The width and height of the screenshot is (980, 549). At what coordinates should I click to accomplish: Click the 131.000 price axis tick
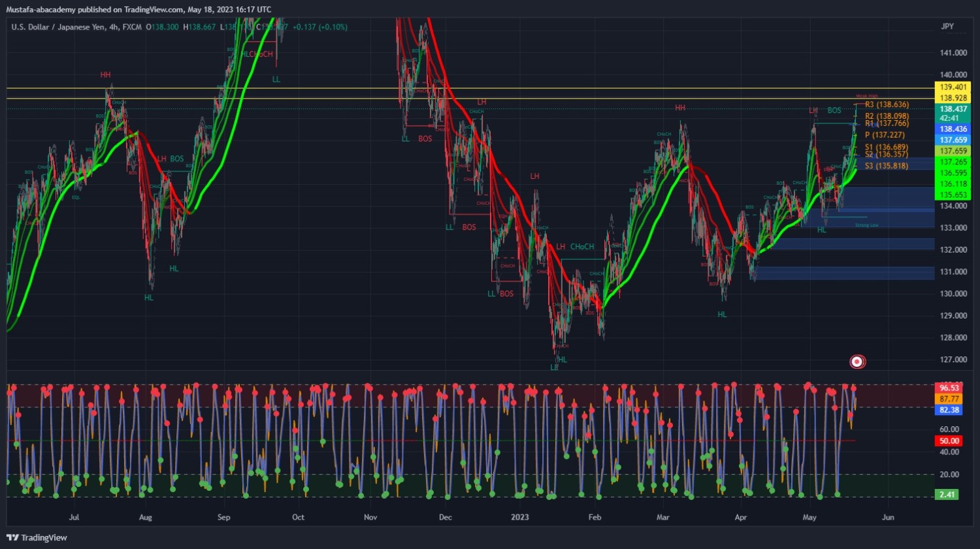pos(953,272)
